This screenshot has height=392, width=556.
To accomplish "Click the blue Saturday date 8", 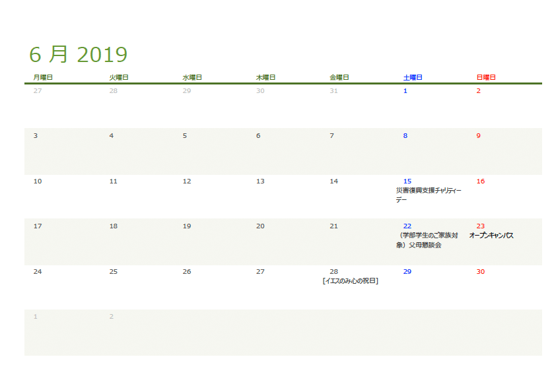I will (x=405, y=136).
